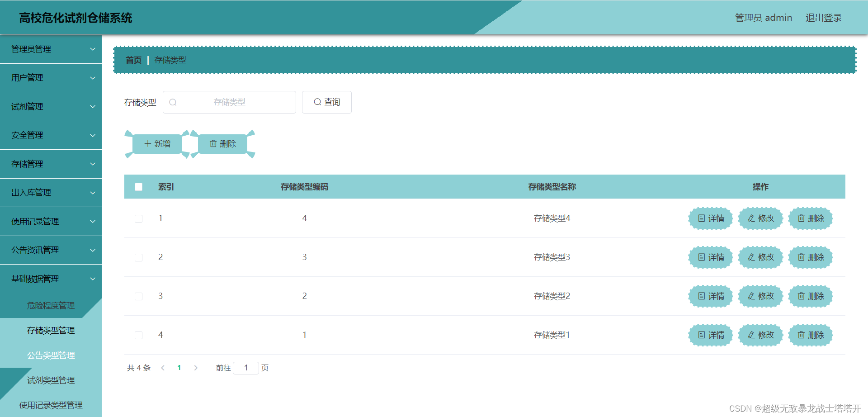Open the 存储类型管理 submenu item
The width and height of the screenshot is (868, 417).
(x=51, y=331)
